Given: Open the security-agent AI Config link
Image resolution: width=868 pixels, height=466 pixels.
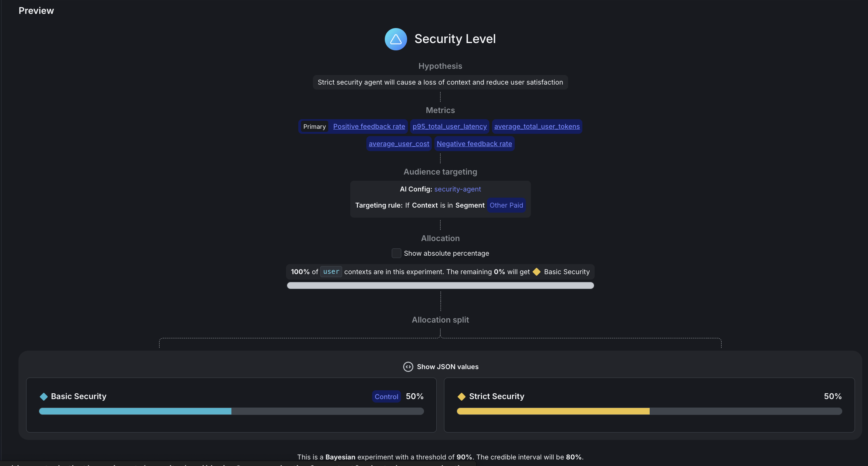Looking at the screenshot, I should (x=457, y=189).
